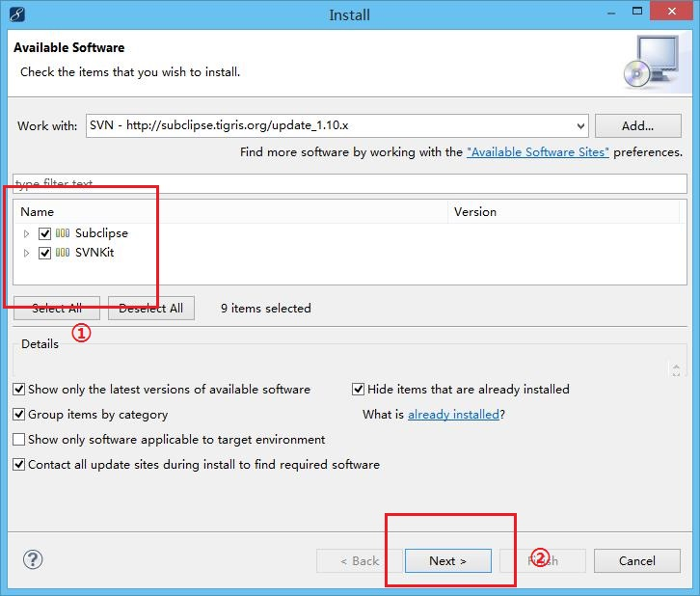The width and height of the screenshot is (700, 596).
Task: Minimize the Install window
Action: click(611, 13)
